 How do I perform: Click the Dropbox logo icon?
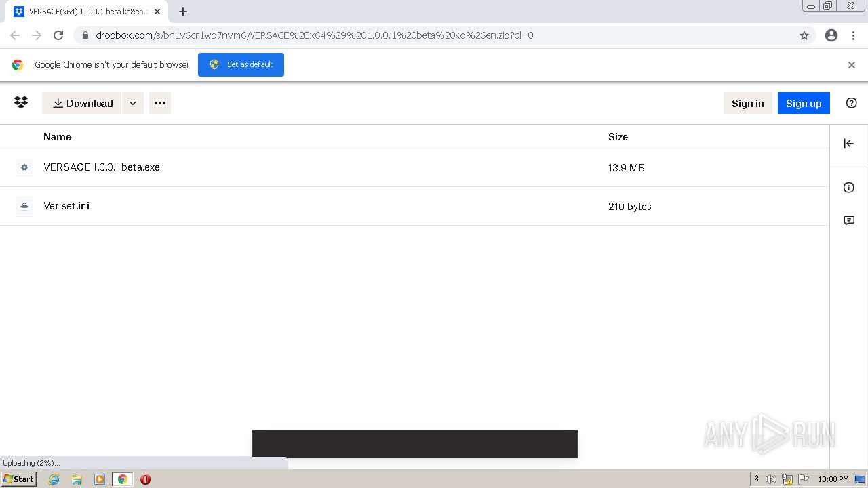(21, 102)
